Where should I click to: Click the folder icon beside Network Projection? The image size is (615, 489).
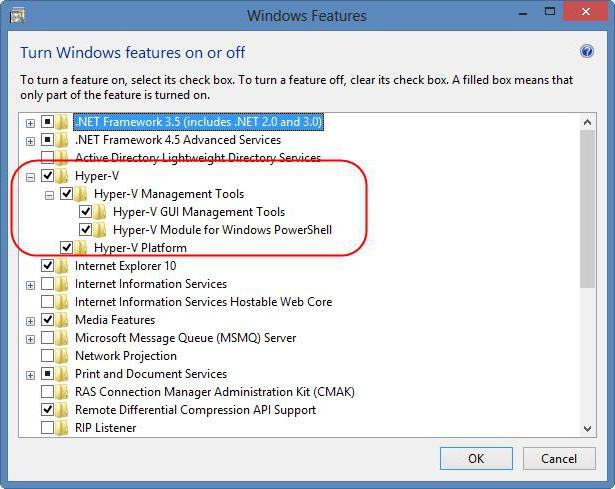pyautogui.click(x=65, y=356)
